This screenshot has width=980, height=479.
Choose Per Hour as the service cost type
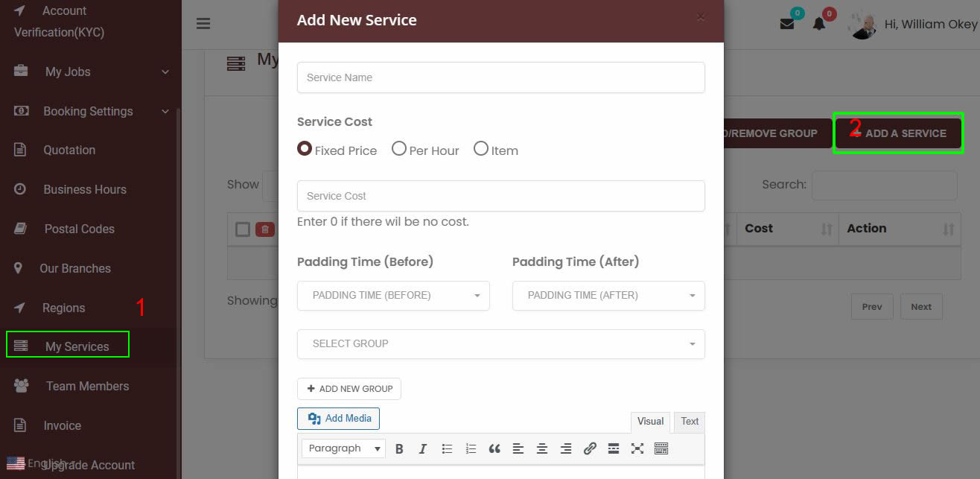click(399, 148)
